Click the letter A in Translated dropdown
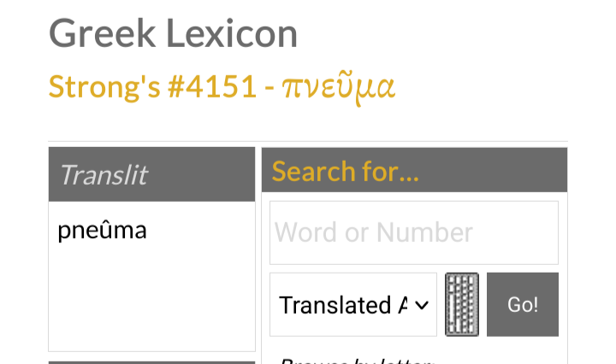The width and height of the screenshot is (616, 364). point(402,305)
